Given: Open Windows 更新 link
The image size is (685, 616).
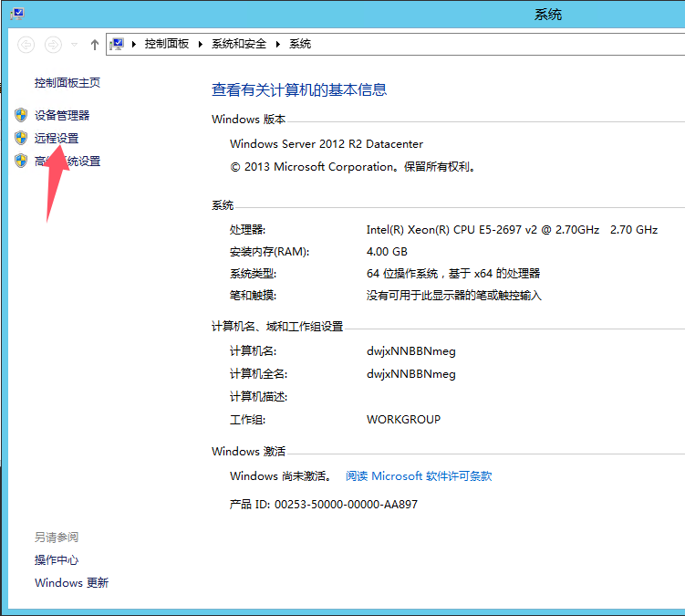Looking at the screenshot, I should pyautogui.click(x=72, y=582).
